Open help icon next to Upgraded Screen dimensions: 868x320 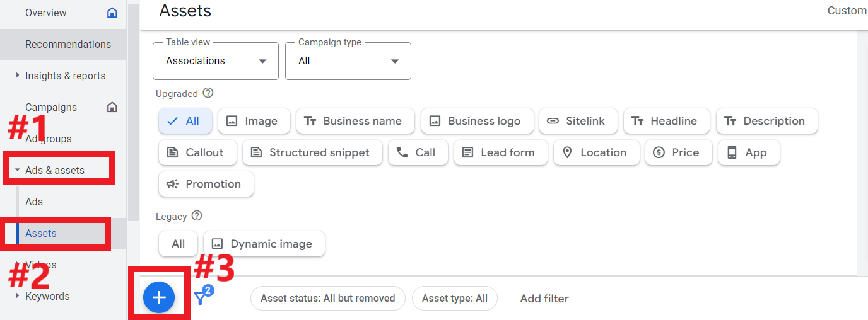[208, 93]
